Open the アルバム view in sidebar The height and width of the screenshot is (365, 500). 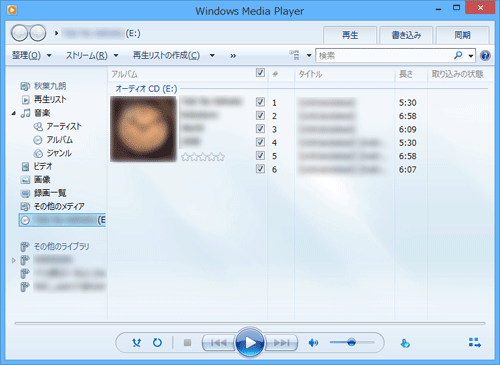pyautogui.click(x=59, y=140)
